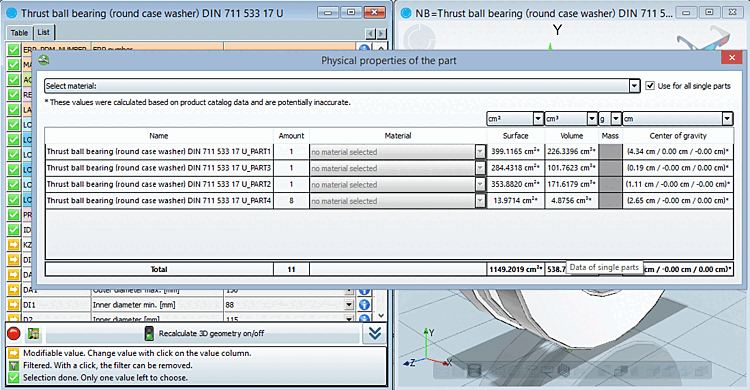
Task: Open the cm² surface unit dropdown
Action: [x=538, y=119]
